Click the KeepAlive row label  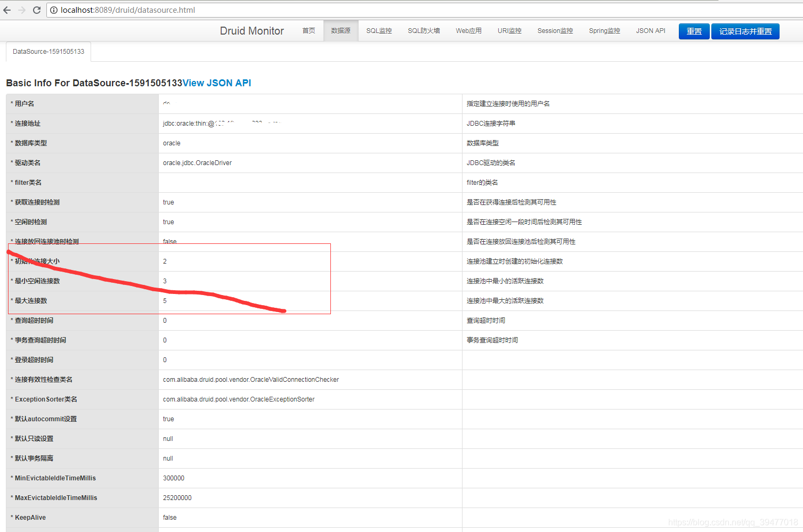coord(30,518)
